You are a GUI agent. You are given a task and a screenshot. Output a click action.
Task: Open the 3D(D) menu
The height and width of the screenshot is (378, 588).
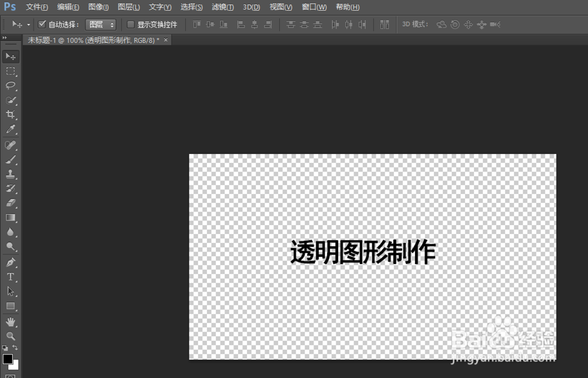click(251, 7)
